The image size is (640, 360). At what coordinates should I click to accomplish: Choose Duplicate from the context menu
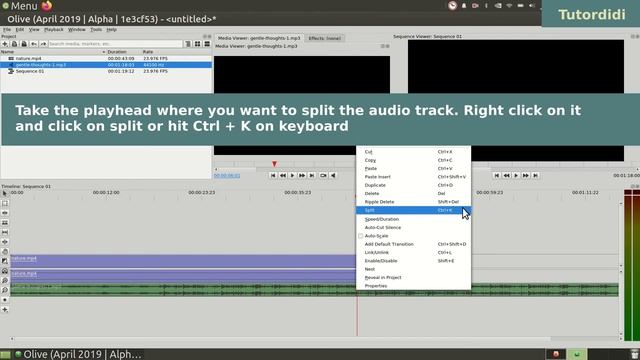(x=413, y=185)
